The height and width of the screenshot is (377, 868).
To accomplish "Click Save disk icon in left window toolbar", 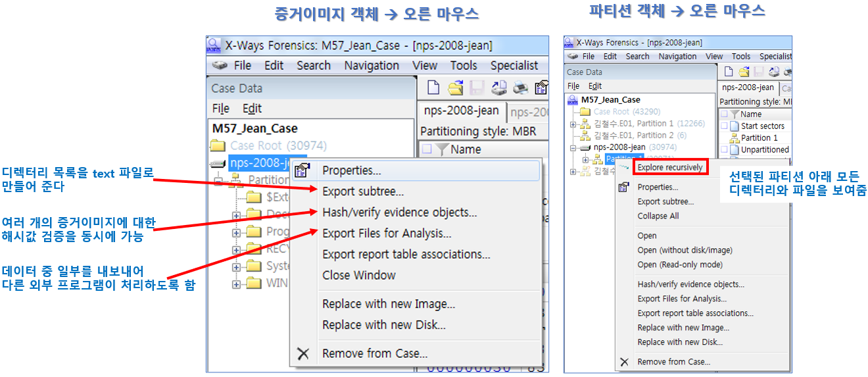I will click(x=477, y=88).
